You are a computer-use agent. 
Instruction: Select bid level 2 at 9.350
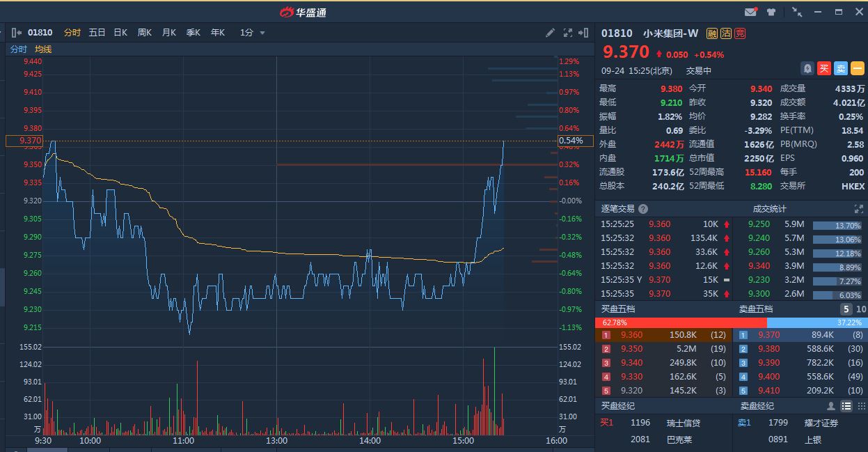point(663,349)
